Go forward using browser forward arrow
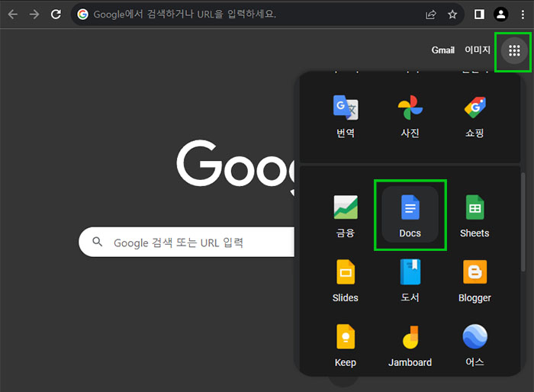 coord(34,14)
